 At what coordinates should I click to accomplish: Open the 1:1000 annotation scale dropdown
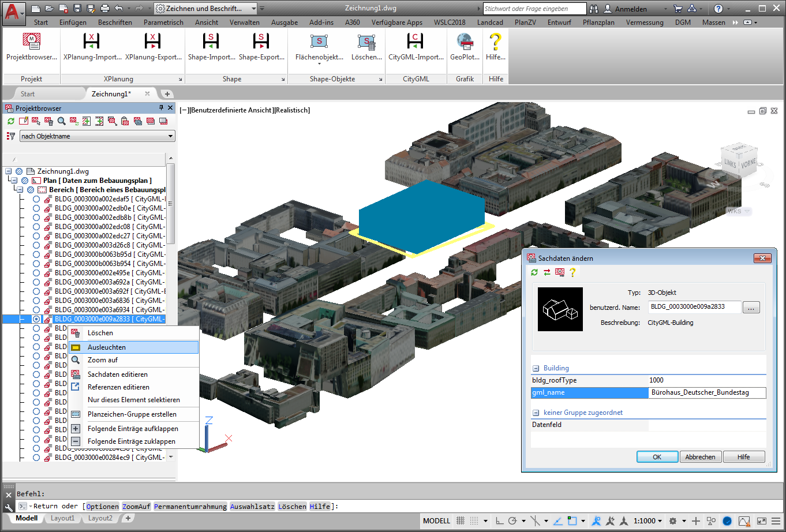[647, 521]
